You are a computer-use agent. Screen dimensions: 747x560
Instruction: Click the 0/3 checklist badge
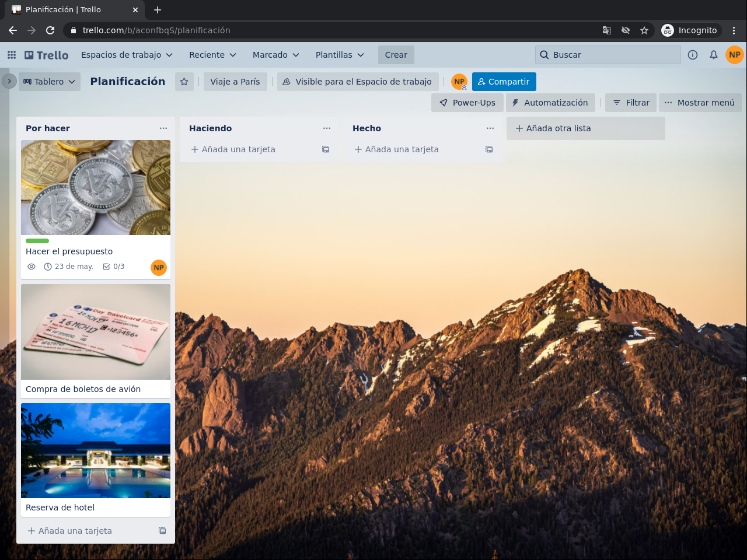[x=114, y=267]
